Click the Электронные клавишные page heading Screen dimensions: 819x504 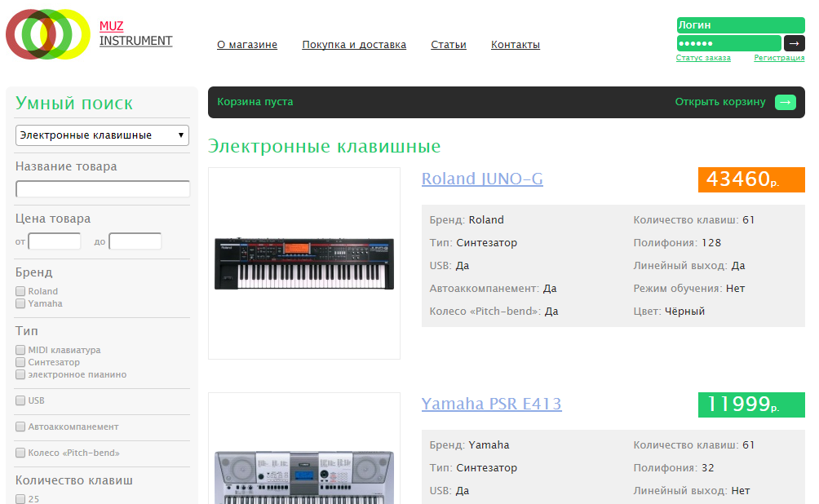[x=324, y=146]
